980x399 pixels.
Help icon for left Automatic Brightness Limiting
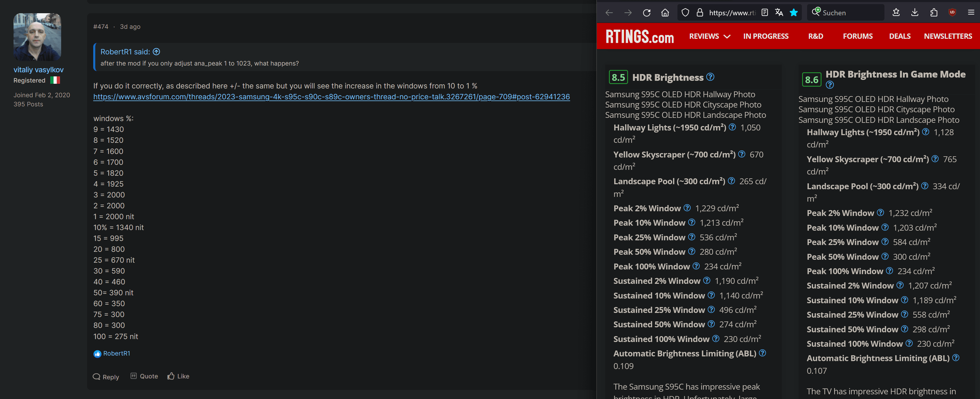(762, 353)
